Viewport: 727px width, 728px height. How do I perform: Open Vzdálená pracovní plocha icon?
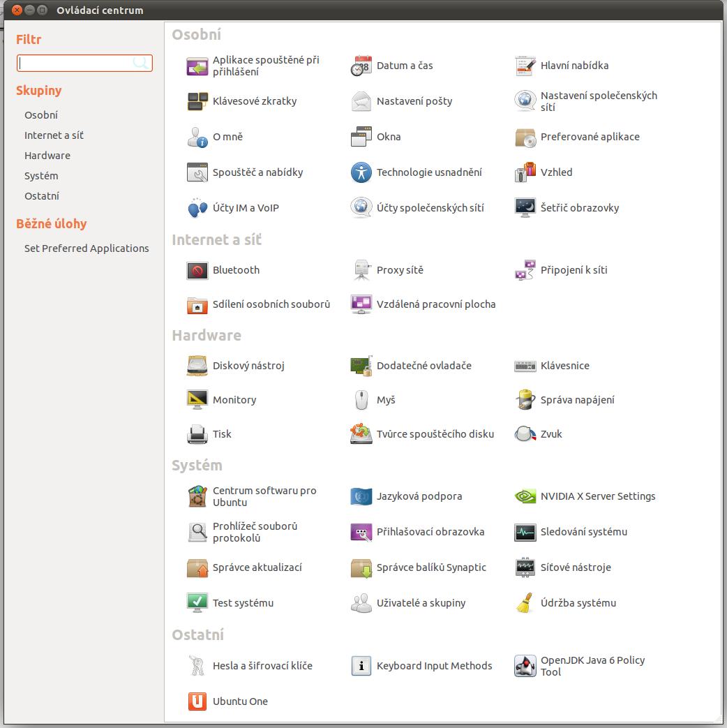pos(361,304)
